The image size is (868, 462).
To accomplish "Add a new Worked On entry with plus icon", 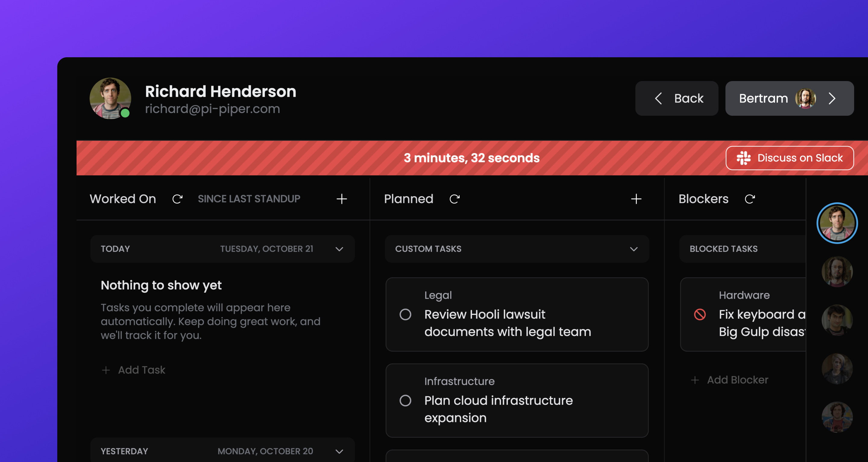I will coord(341,199).
